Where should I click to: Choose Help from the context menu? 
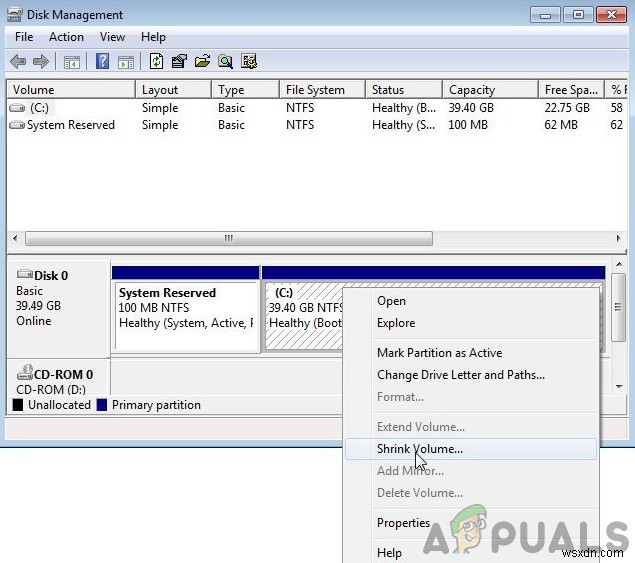[x=471, y=553]
